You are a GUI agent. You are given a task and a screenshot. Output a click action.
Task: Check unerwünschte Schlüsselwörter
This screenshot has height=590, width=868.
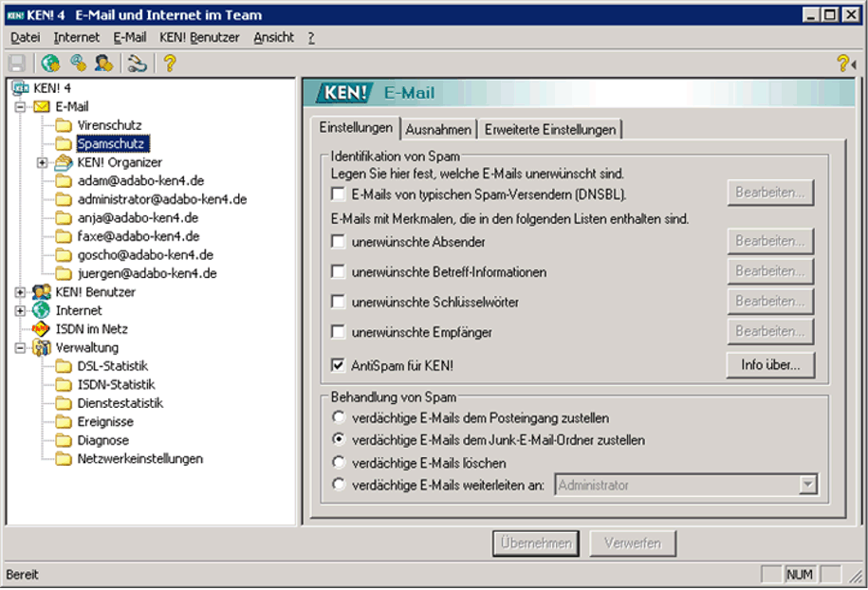[338, 302]
